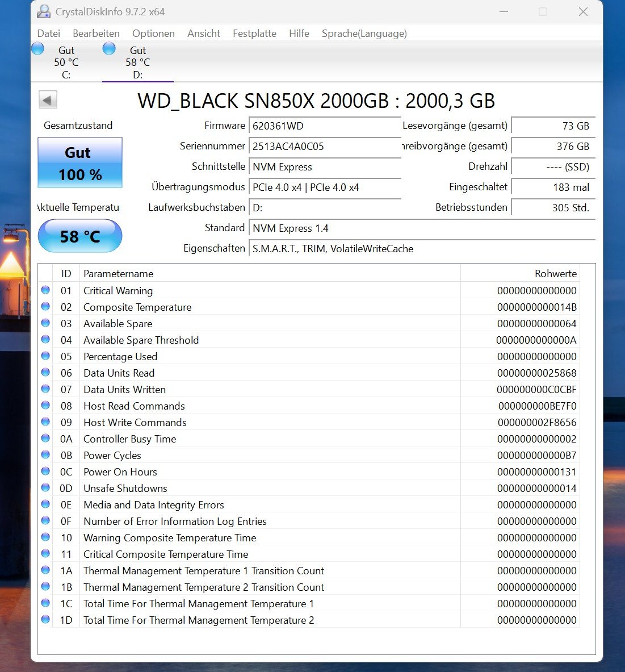Open the Festplatte menu
Viewport: 625px width, 672px height.
pos(254,34)
